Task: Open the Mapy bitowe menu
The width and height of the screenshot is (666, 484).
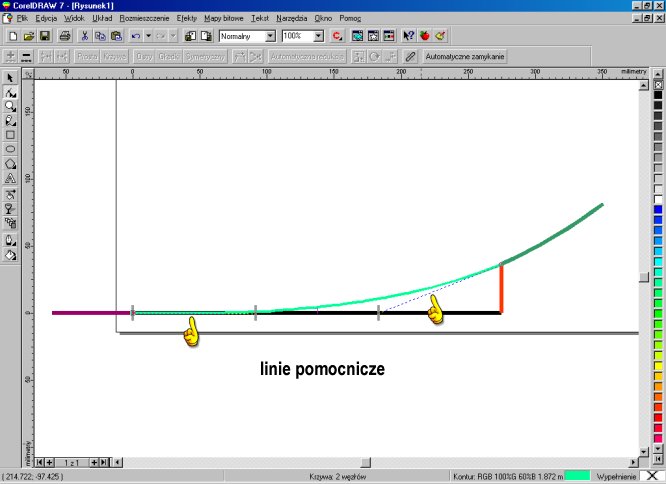Action: click(x=224, y=19)
